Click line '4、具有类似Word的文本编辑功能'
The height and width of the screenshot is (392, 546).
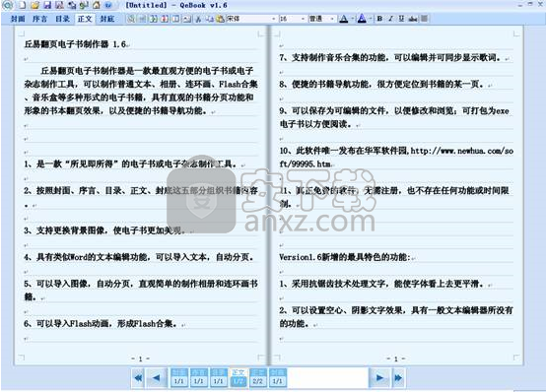pos(139,257)
